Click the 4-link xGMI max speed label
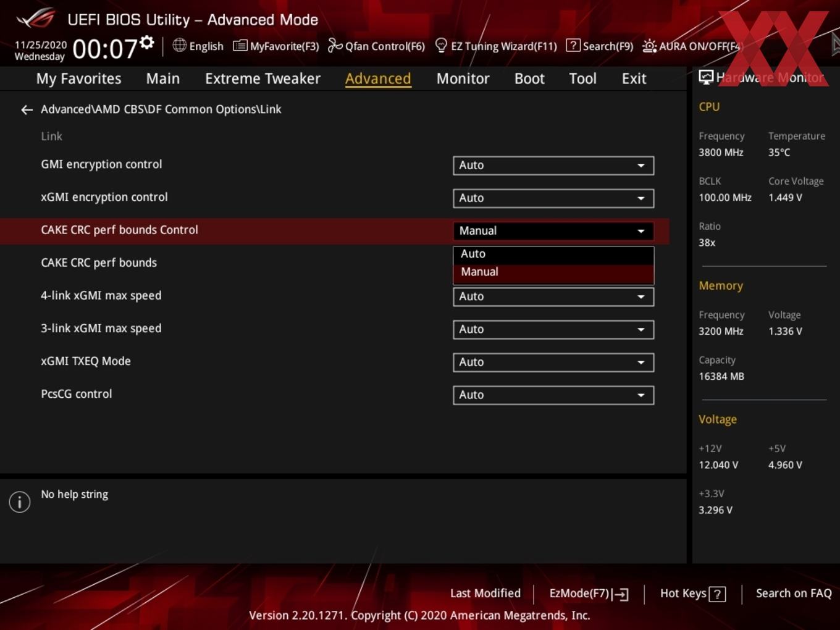The height and width of the screenshot is (630, 840). coord(101,295)
